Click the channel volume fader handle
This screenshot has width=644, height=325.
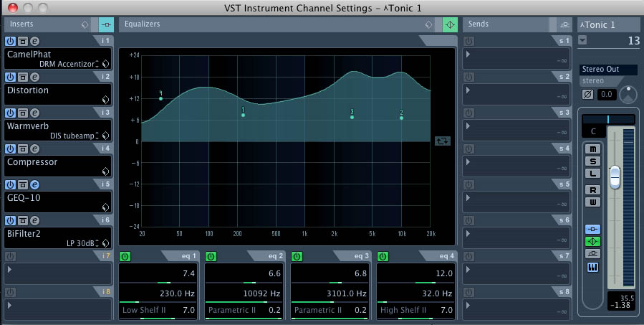coord(615,177)
